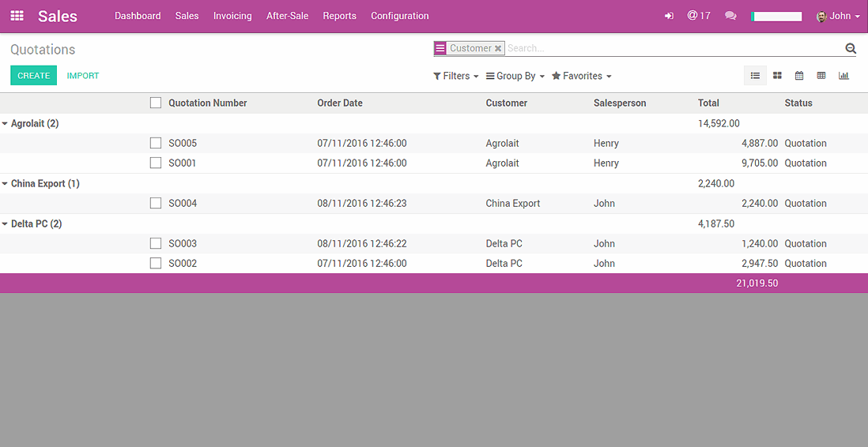Open the John user menu
Viewport: 868px width, 447px height.
coord(838,16)
